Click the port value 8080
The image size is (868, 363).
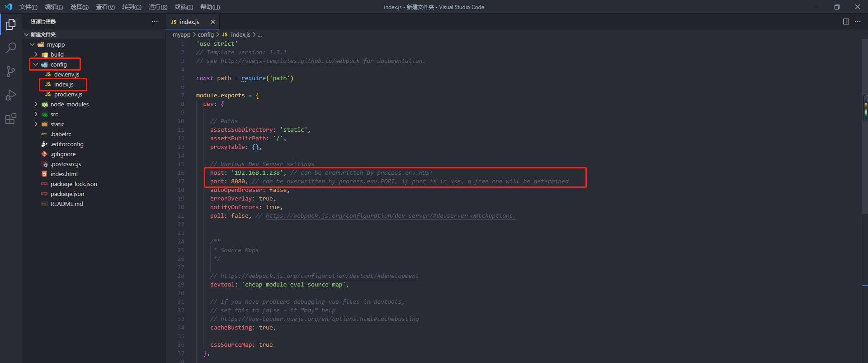(238, 181)
